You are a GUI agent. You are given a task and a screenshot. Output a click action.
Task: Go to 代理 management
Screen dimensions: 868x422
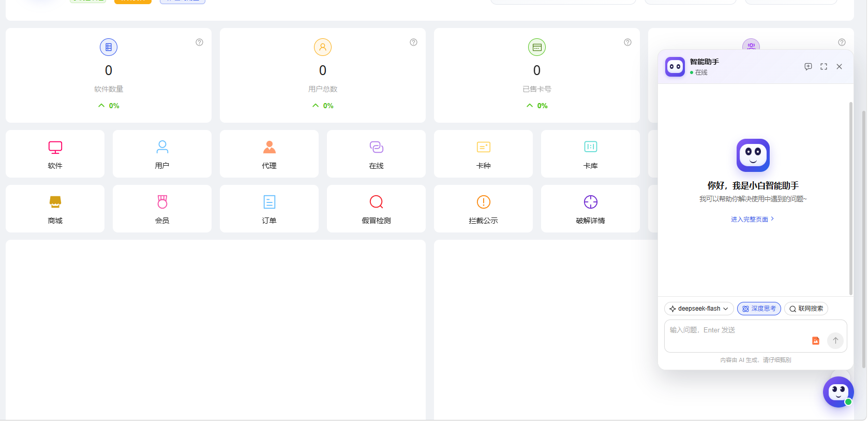pyautogui.click(x=269, y=154)
